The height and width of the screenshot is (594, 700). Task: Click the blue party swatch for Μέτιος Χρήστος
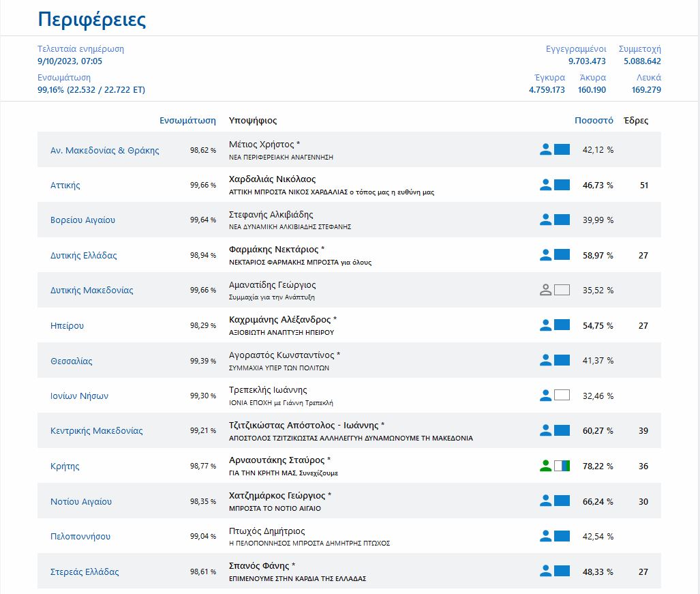[x=562, y=149]
